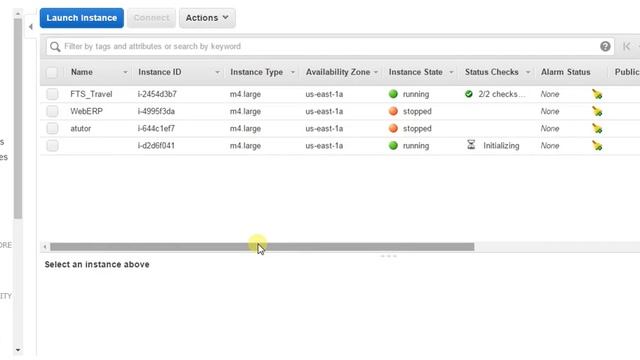This screenshot has height=360, width=640.
Task: Click us-east-1a zone in WebERP row
Action: (x=324, y=111)
